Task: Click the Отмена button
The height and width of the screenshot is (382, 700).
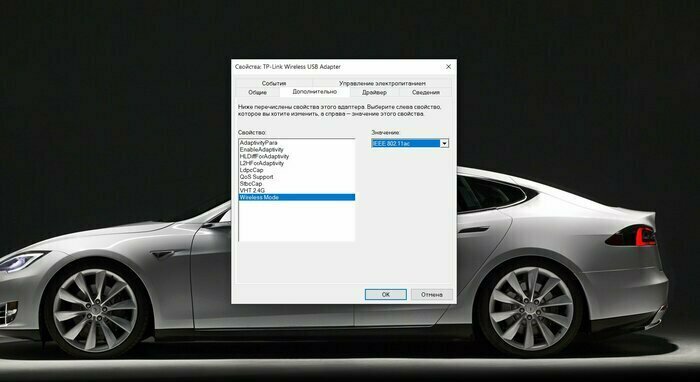Action: pyautogui.click(x=432, y=295)
